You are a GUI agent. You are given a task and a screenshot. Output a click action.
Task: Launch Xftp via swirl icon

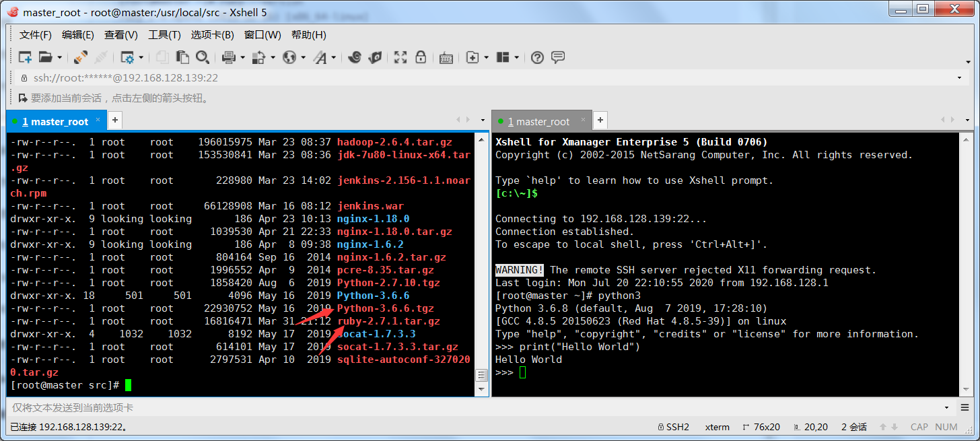(x=355, y=57)
